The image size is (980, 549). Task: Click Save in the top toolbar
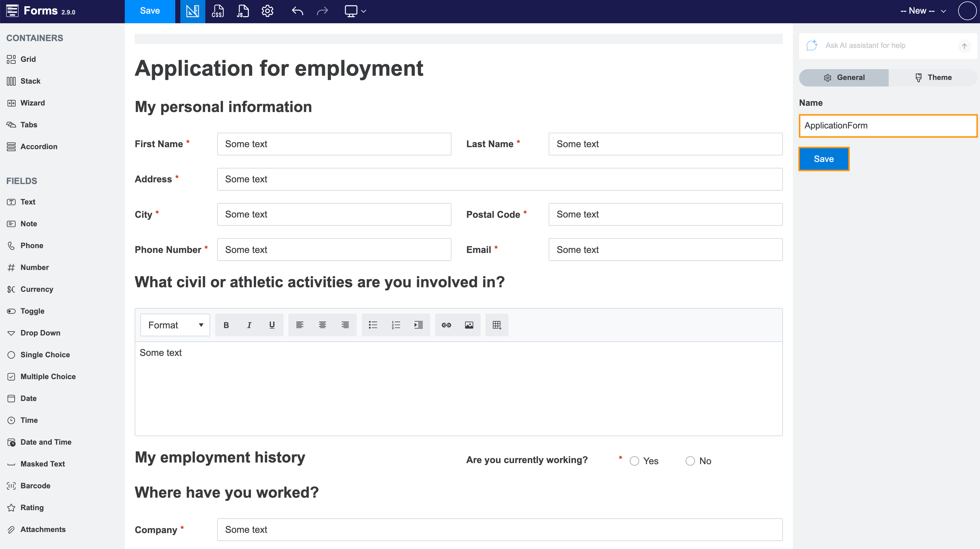click(x=150, y=11)
